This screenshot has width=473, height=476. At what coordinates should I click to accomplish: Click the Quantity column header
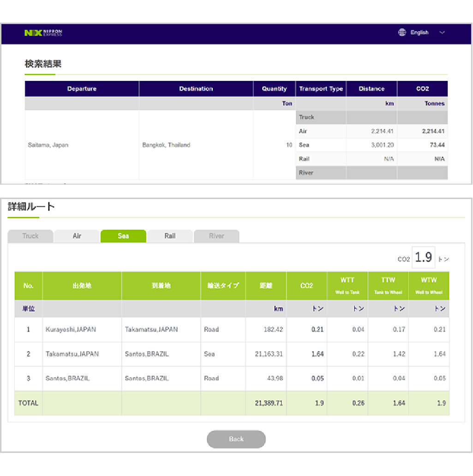click(x=274, y=89)
